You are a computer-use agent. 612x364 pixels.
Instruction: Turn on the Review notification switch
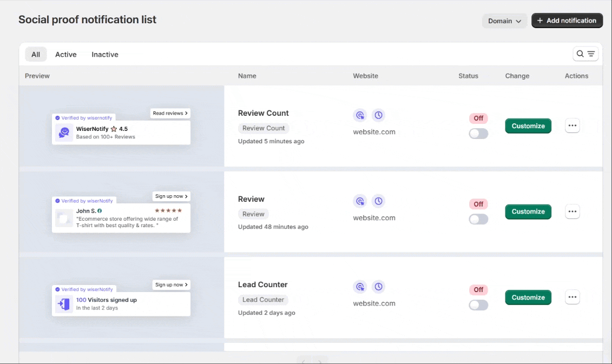click(x=478, y=219)
